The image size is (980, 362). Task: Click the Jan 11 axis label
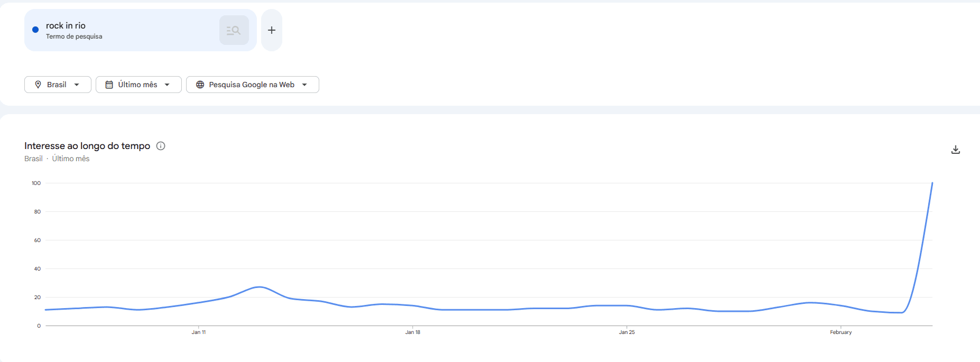199,332
